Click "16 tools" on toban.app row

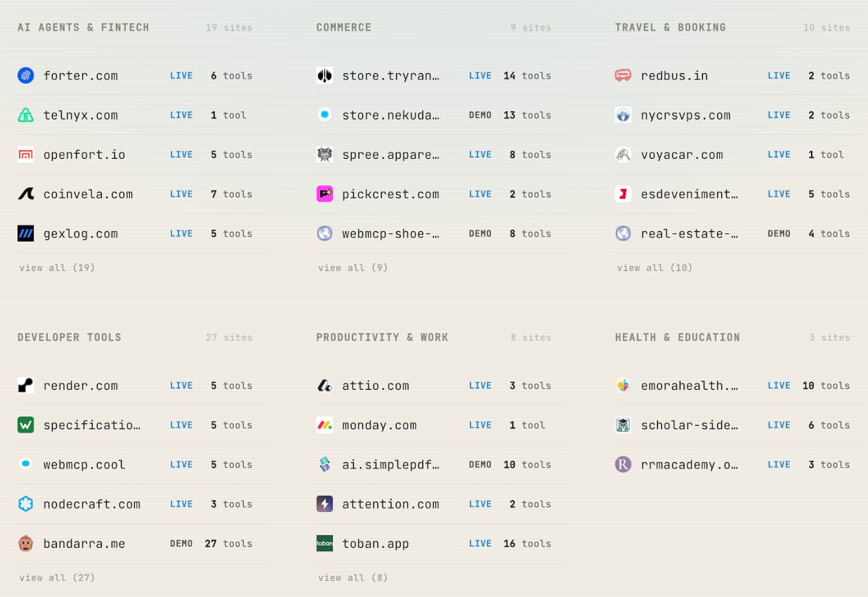pos(527,544)
